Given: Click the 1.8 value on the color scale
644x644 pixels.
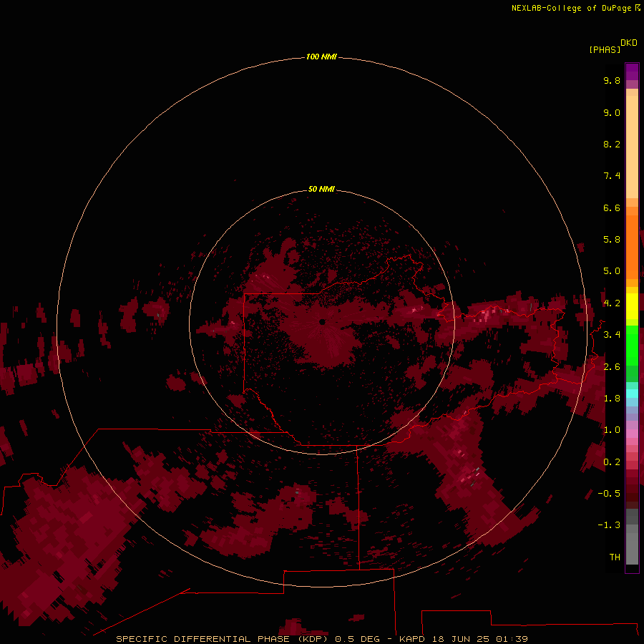Looking at the screenshot, I should [612, 399].
